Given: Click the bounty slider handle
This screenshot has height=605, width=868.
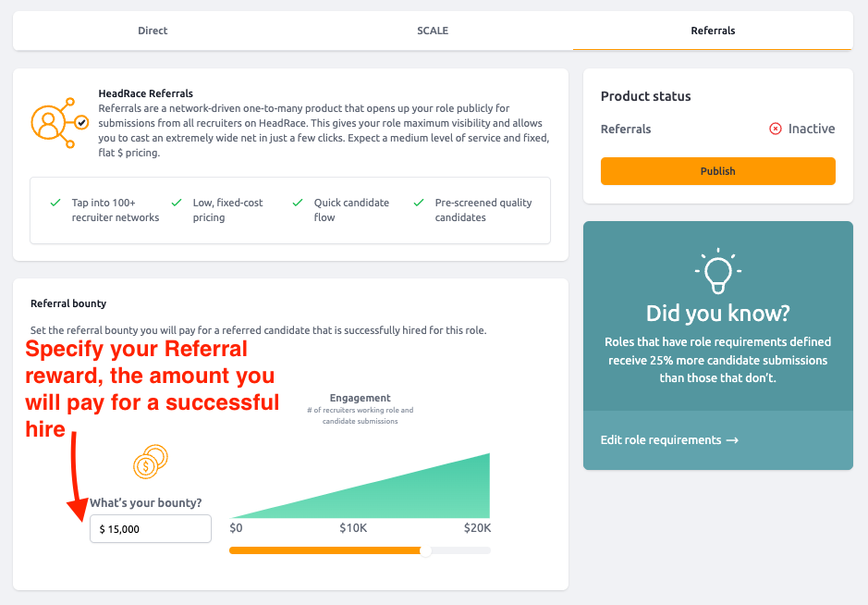Looking at the screenshot, I should 426,550.
